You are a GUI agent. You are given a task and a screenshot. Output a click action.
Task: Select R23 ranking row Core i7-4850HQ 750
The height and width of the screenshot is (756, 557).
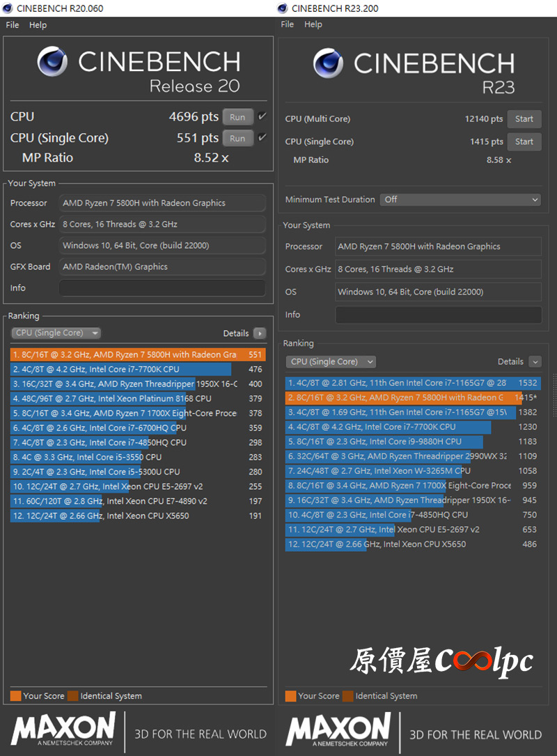pyautogui.click(x=413, y=515)
